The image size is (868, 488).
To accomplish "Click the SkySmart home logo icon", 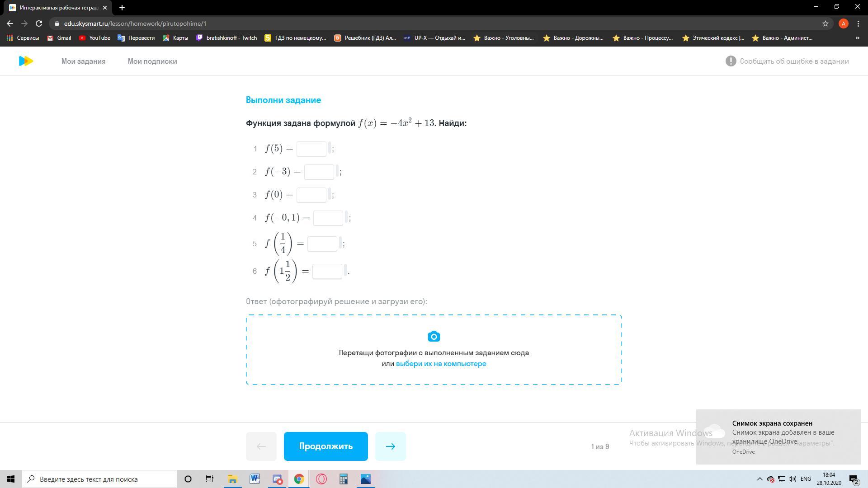I will coord(26,61).
